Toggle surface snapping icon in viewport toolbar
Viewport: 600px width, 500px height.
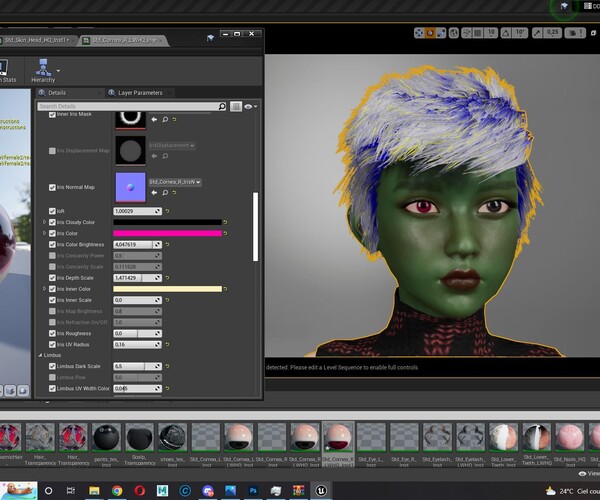pos(466,33)
